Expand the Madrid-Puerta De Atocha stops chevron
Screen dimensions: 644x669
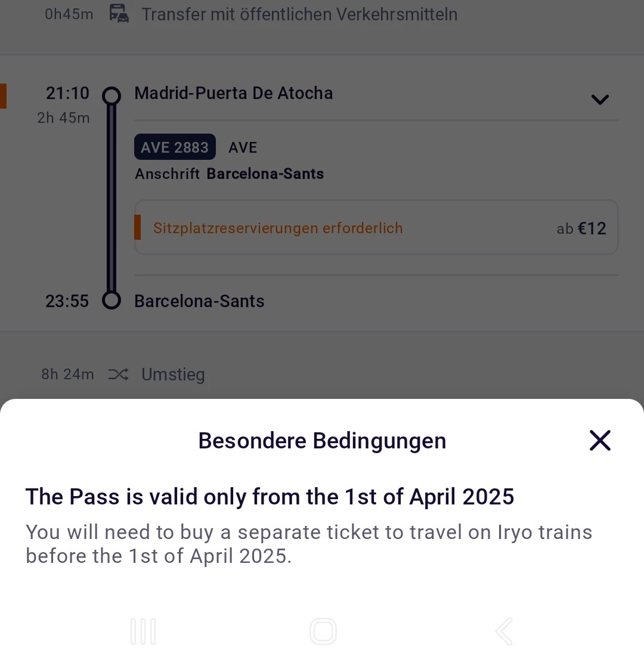[600, 100]
